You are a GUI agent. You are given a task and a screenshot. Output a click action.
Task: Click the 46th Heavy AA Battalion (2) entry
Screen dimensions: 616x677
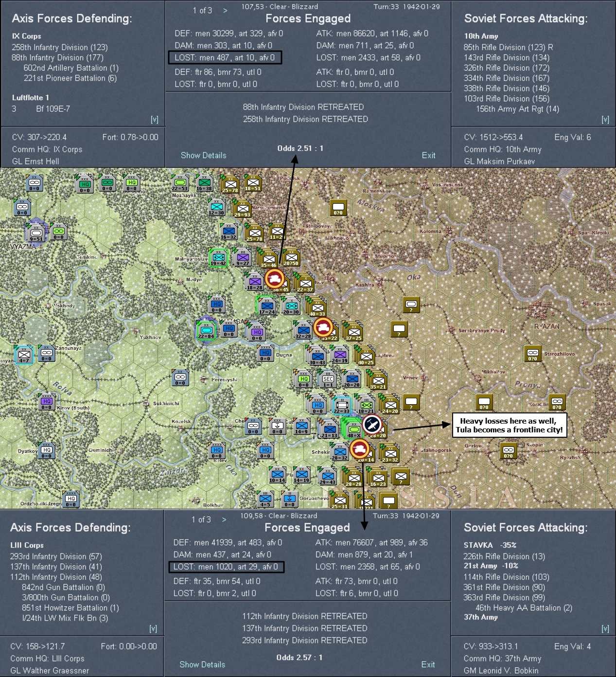[x=524, y=608]
